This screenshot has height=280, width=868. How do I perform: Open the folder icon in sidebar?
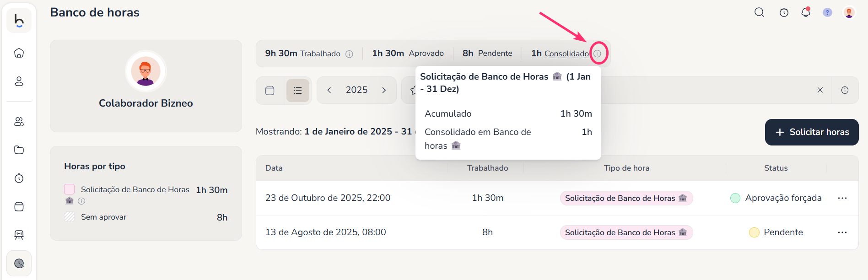coord(19,150)
